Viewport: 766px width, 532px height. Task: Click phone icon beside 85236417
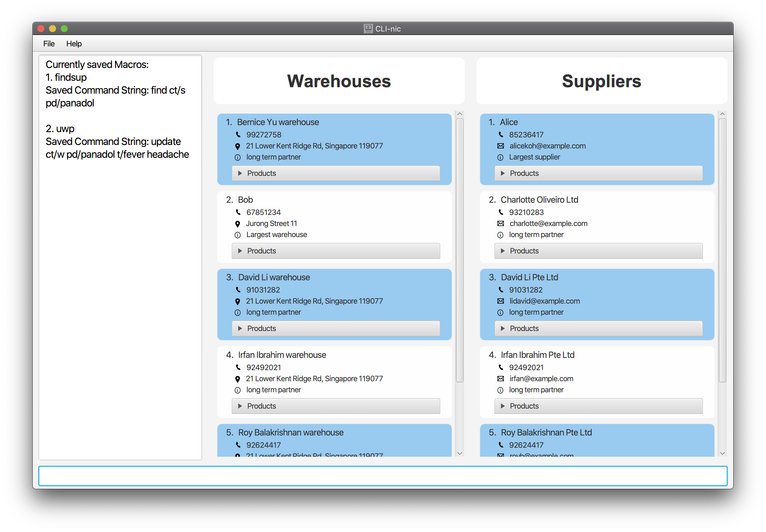pyautogui.click(x=501, y=135)
